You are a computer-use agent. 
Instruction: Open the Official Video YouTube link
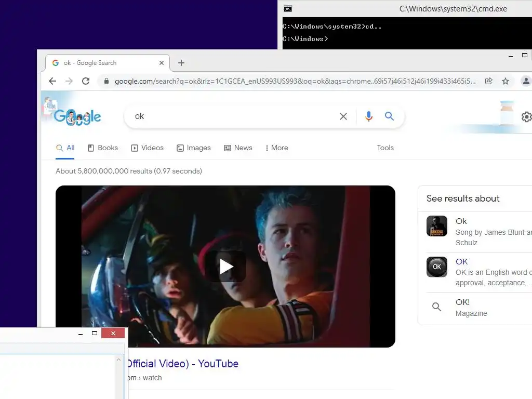(x=182, y=364)
